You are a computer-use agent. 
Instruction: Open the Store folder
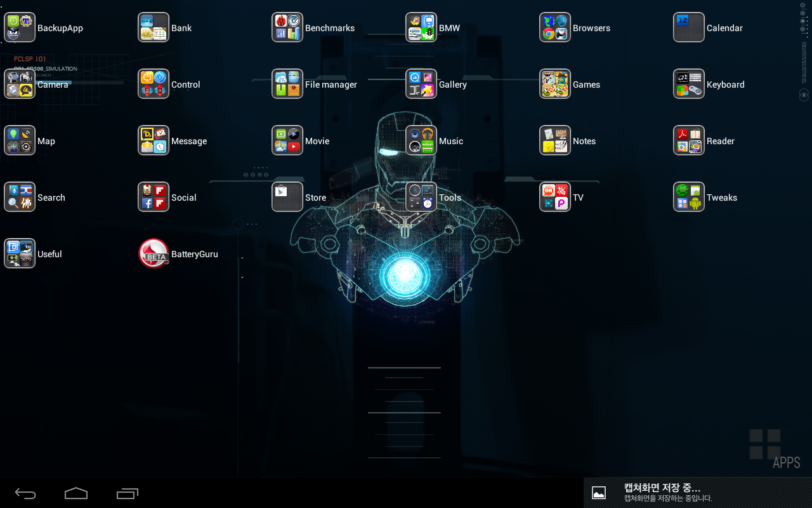coord(287,197)
